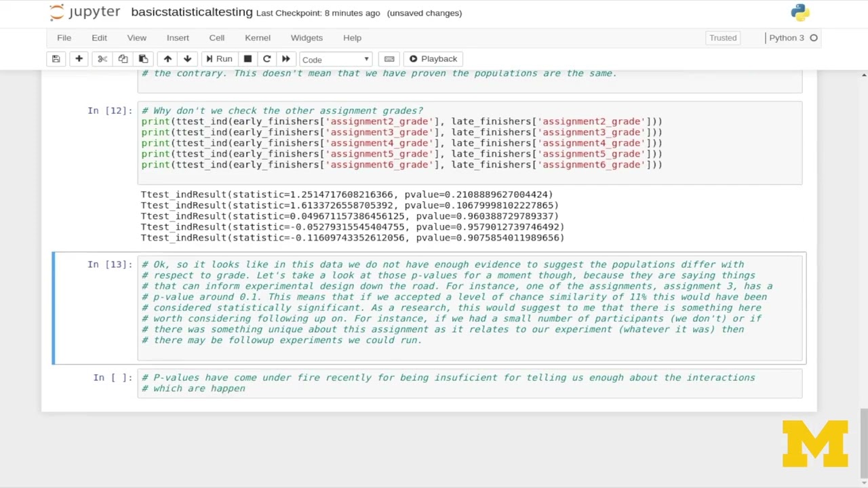Restart kernel and rerun all icon
This screenshot has width=868, height=488.
pyautogui.click(x=285, y=59)
